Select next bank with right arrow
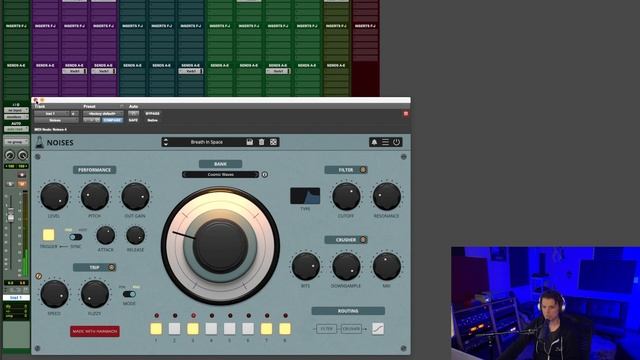 [256, 175]
